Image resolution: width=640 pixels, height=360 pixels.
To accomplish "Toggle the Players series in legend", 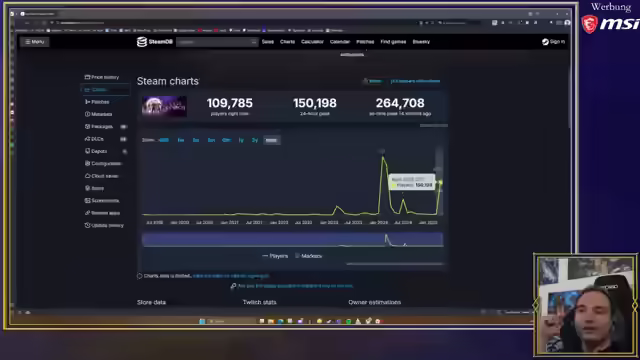I will pos(275,256).
